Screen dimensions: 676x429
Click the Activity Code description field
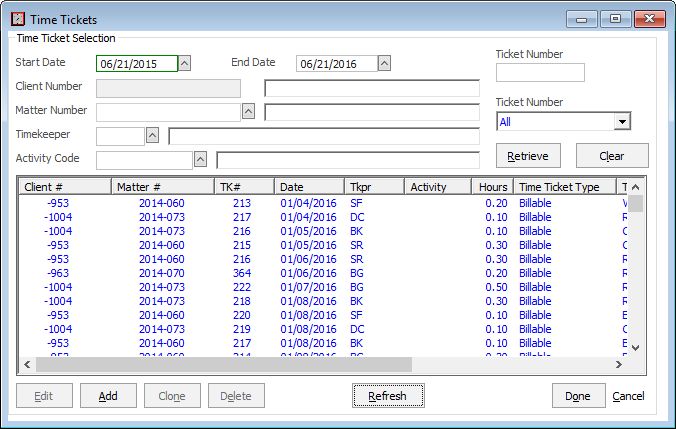click(348, 160)
